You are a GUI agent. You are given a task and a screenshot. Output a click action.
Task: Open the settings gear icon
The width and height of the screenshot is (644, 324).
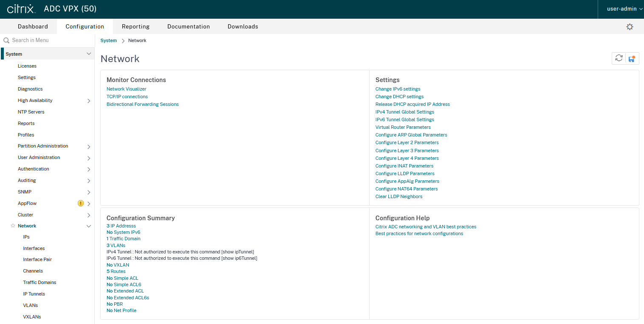click(630, 27)
